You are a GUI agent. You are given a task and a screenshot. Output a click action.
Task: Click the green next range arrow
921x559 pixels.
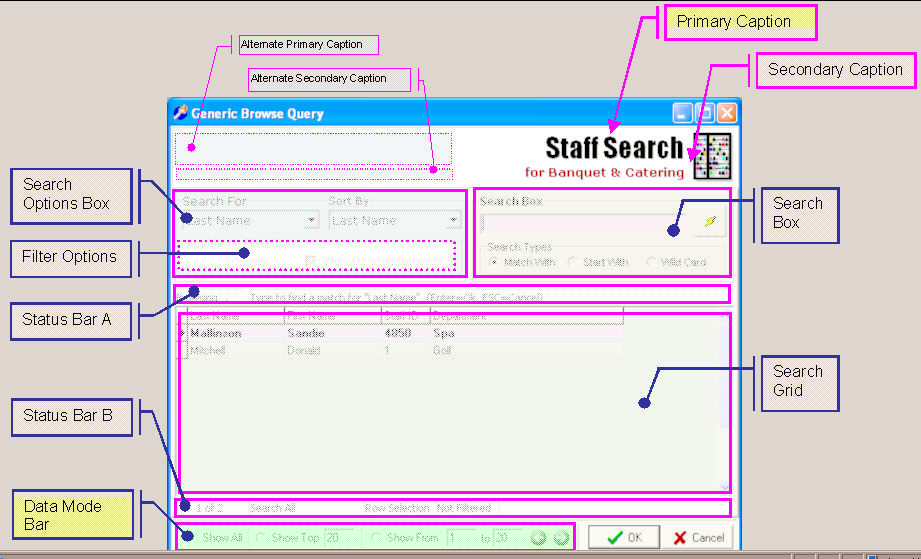[x=561, y=538]
